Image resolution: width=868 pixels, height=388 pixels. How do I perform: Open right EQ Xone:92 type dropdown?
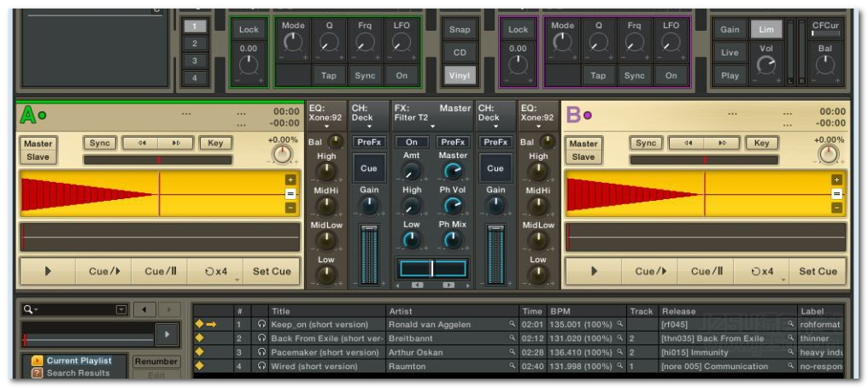[538, 126]
